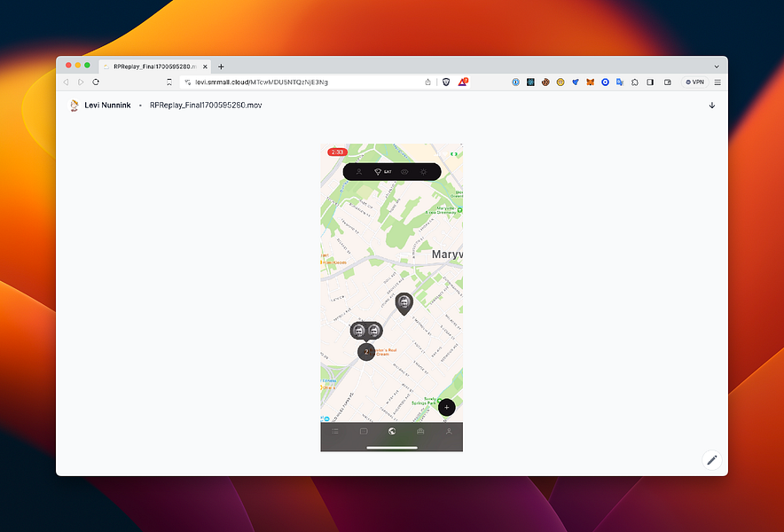784x532 pixels.
Task: Click the browser forward arrow
Action: pyautogui.click(x=81, y=82)
